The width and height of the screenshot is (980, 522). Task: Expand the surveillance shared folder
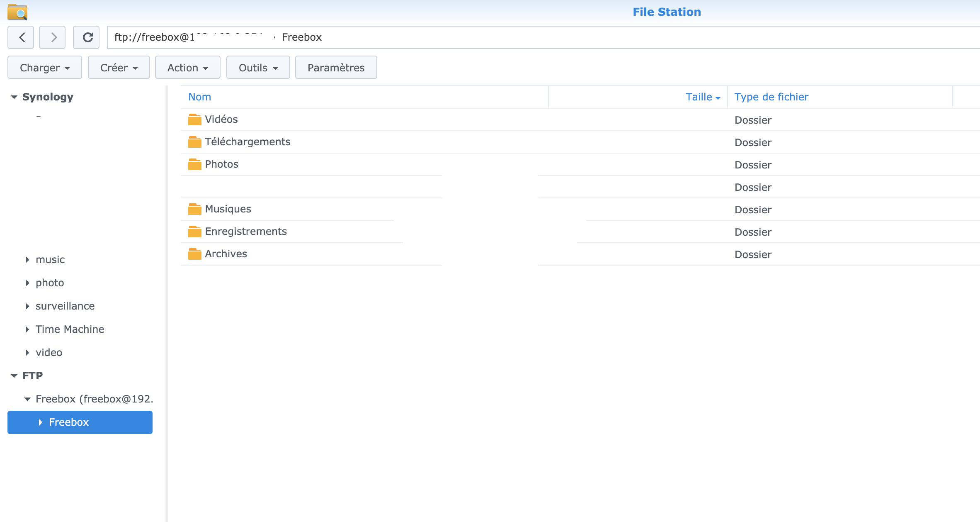[x=27, y=306]
